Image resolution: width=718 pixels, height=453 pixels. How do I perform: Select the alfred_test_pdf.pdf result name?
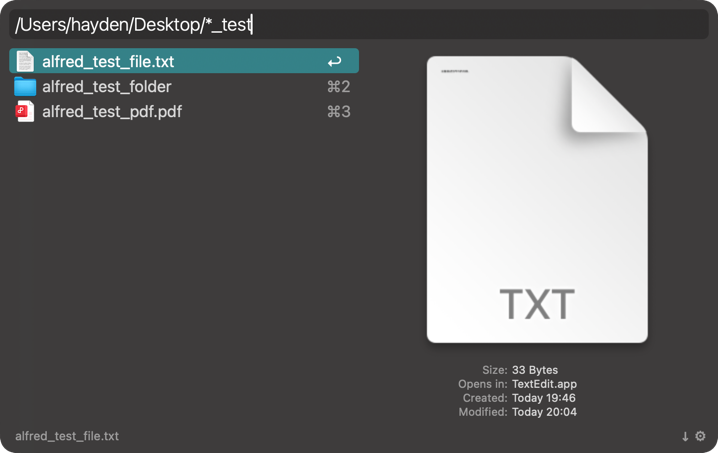click(112, 112)
